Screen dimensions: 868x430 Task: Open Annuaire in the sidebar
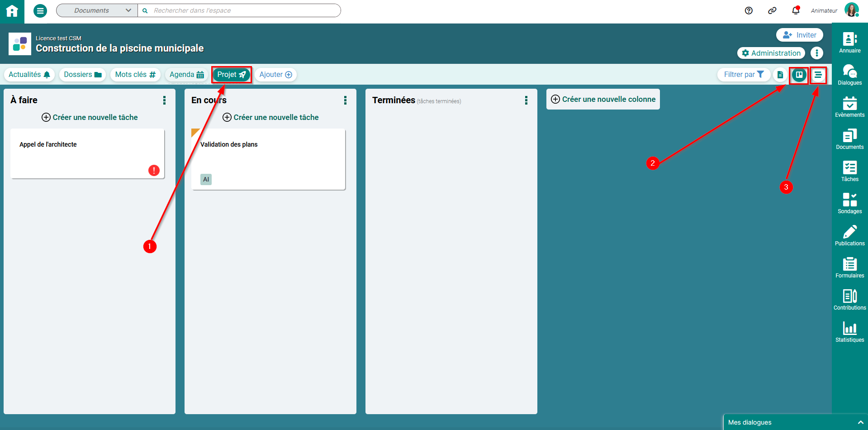(x=850, y=43)
